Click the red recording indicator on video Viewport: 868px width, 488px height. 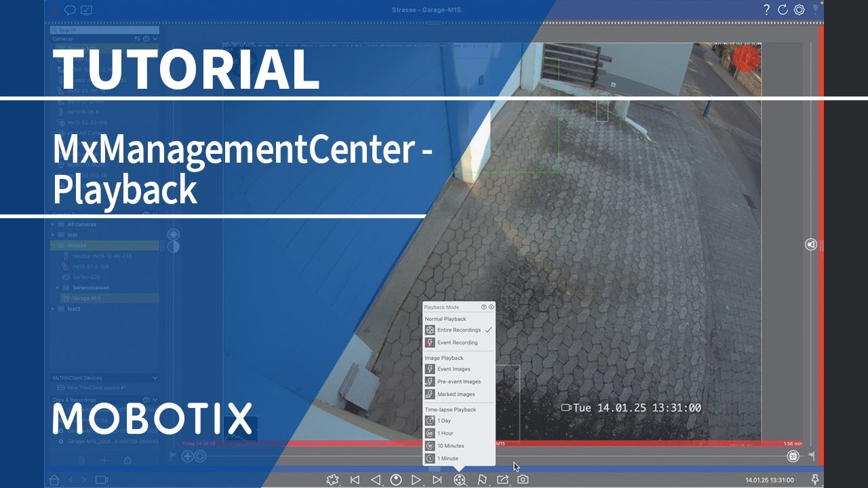tap(746, 58)
